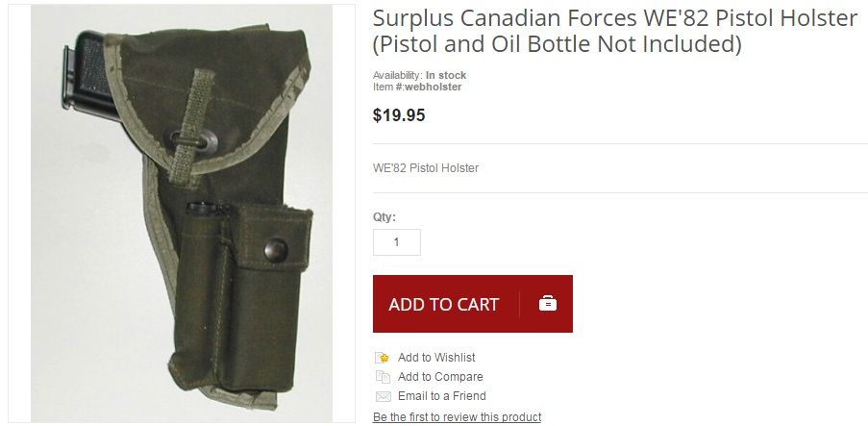Click the holster product photo
The height and width of the screenshot is (426, 868).
182,213
